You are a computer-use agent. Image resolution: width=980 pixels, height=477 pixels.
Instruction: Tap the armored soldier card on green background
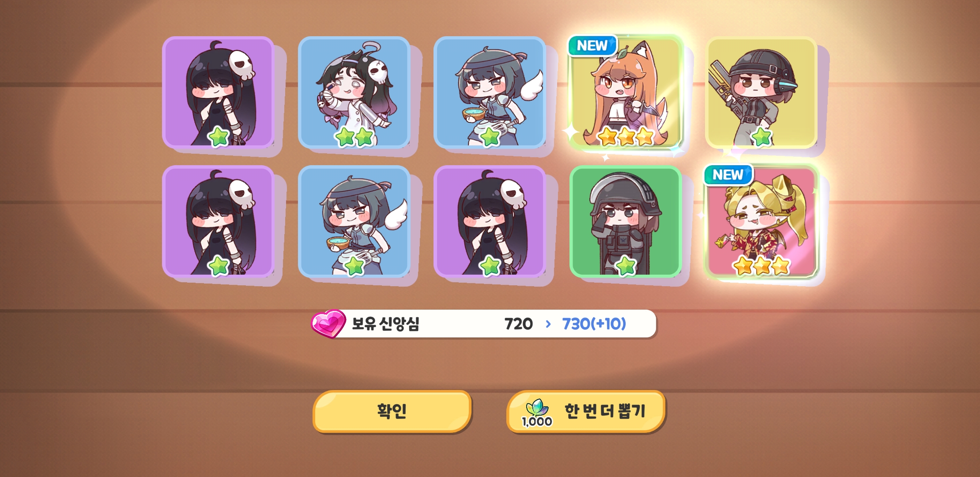626,222
